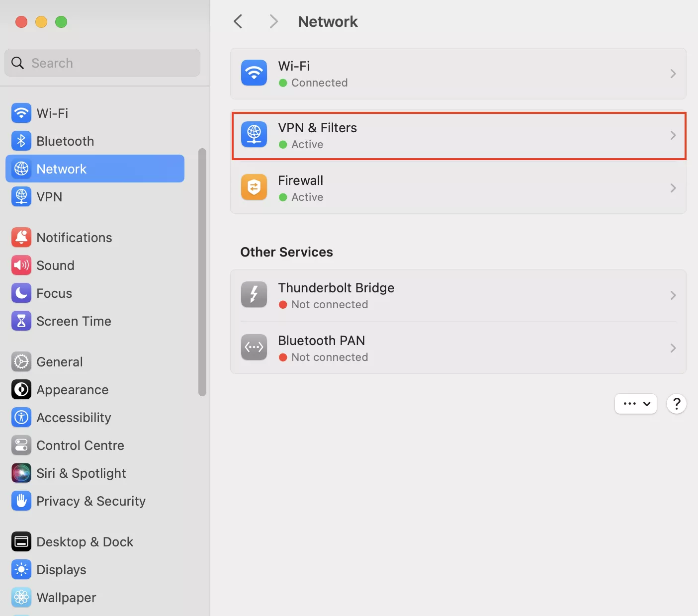
Task: Select VPN in the sidebar
Action: (x=49, y=197)
